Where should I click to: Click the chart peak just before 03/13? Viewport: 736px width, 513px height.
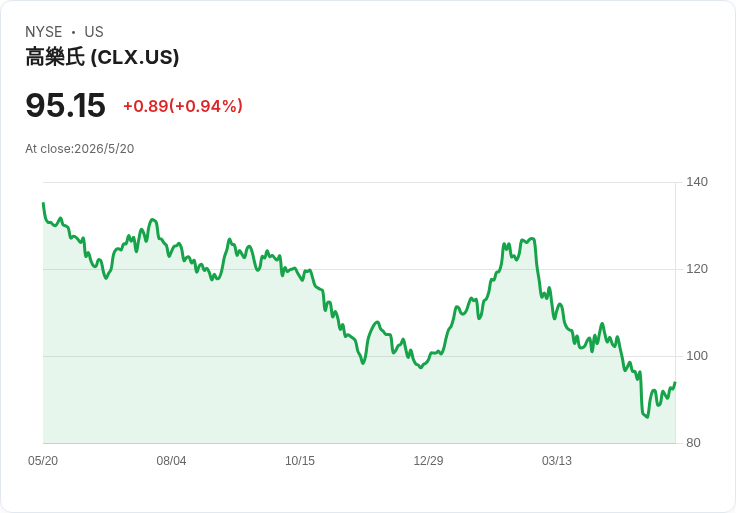tap(532, 239)
